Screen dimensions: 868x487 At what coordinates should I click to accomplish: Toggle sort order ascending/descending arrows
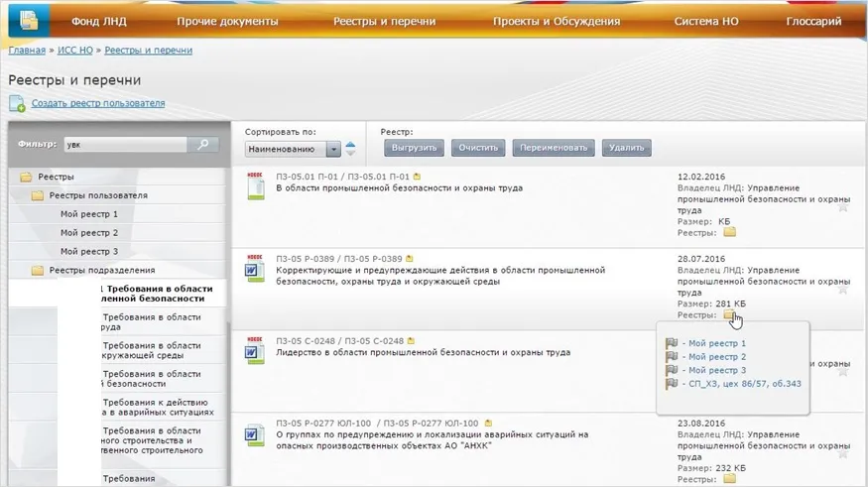pyautogui.click(x=350, y=149)
